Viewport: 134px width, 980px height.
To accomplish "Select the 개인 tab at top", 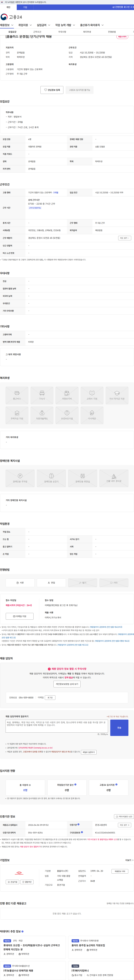I will click(x=8, y=7).
